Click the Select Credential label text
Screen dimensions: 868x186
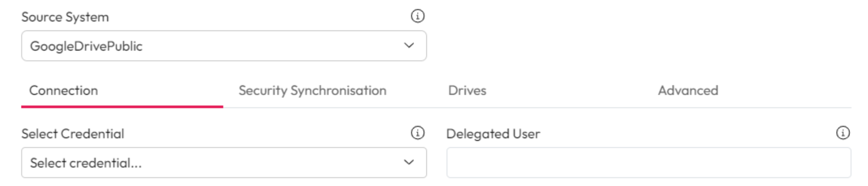(x=73, y=133)
